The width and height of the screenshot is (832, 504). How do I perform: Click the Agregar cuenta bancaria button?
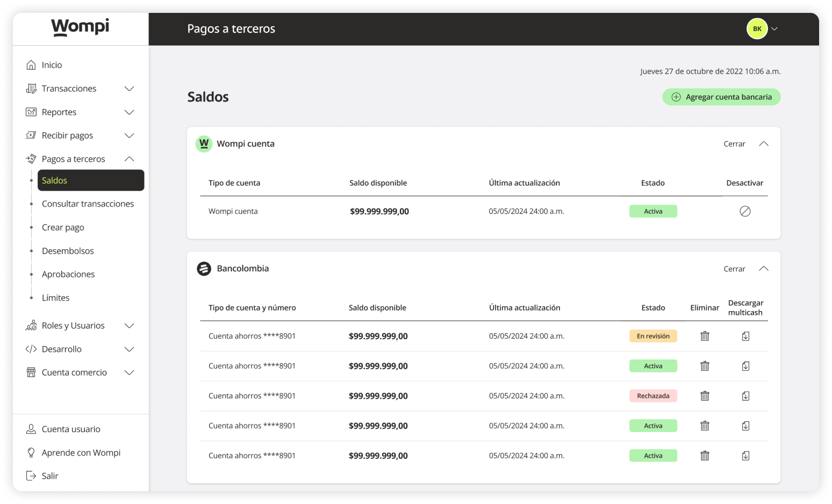click(721, 97)
